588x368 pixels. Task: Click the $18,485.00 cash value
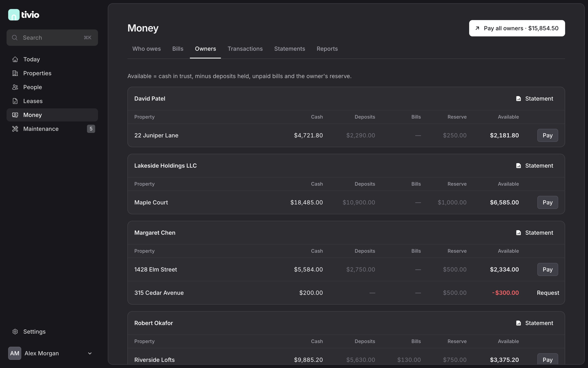(306, 202)
